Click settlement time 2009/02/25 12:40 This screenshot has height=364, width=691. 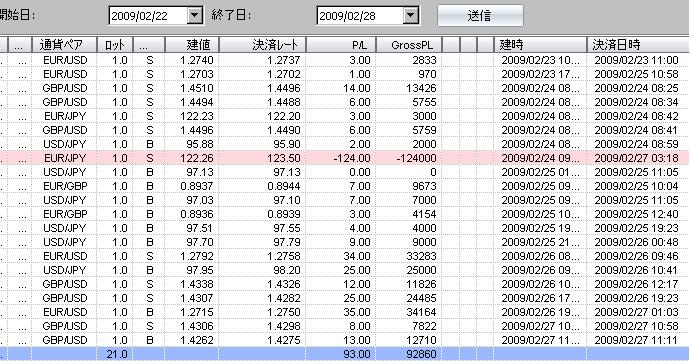pos(636,214)
